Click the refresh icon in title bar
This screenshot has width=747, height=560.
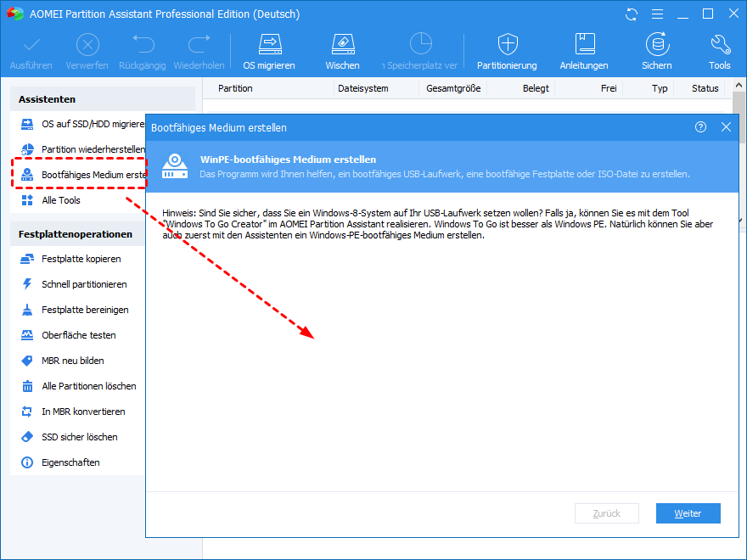[x=632, y=14]
